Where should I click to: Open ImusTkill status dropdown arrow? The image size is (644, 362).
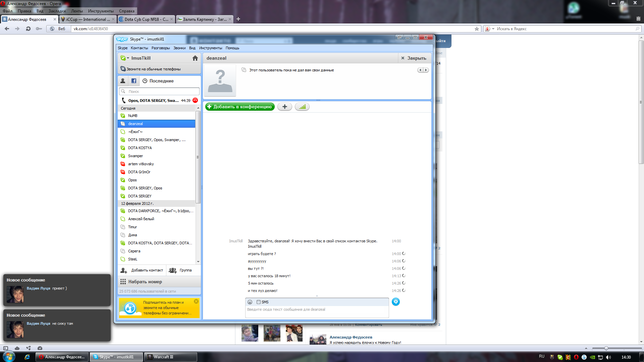coord(128,58)
